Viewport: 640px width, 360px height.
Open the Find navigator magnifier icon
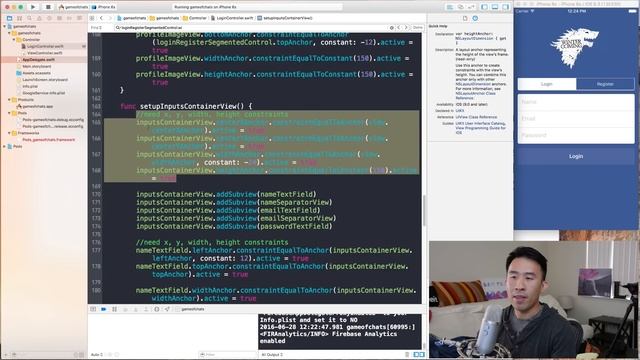click(x=29, y=18)
